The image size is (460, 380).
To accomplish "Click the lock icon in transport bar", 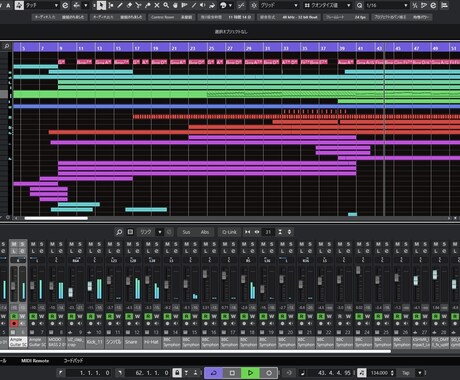I will point(177,373).
